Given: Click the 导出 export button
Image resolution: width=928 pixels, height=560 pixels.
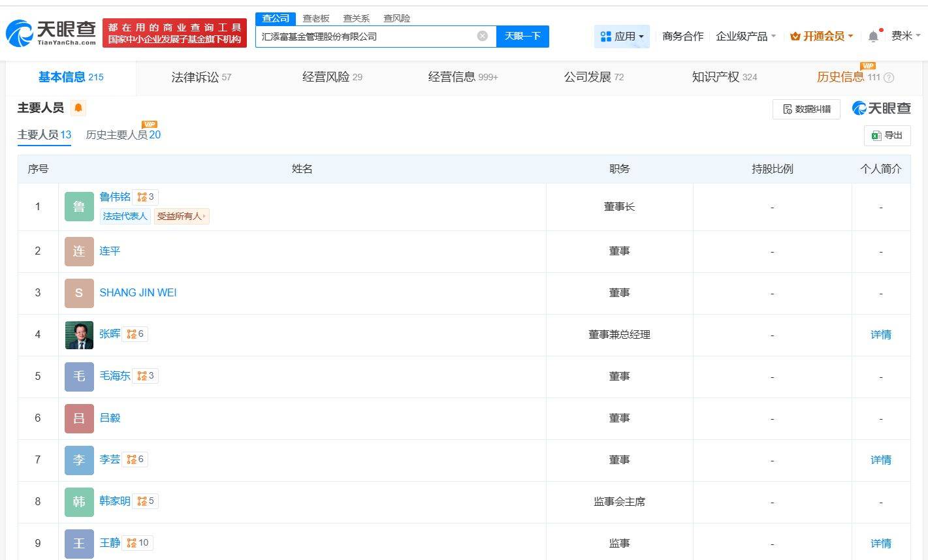Looking at the screenshot, I should [887, 135].
